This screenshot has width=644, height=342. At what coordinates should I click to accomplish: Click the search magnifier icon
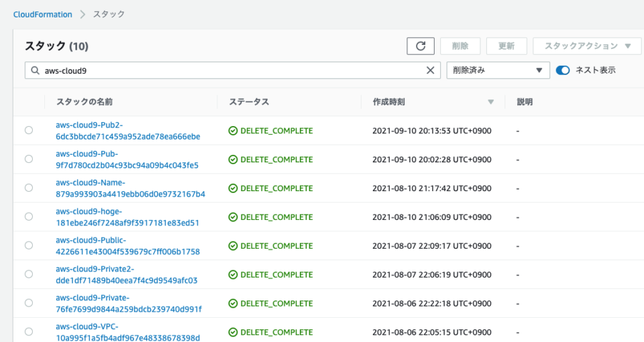(x=36, y=70)
